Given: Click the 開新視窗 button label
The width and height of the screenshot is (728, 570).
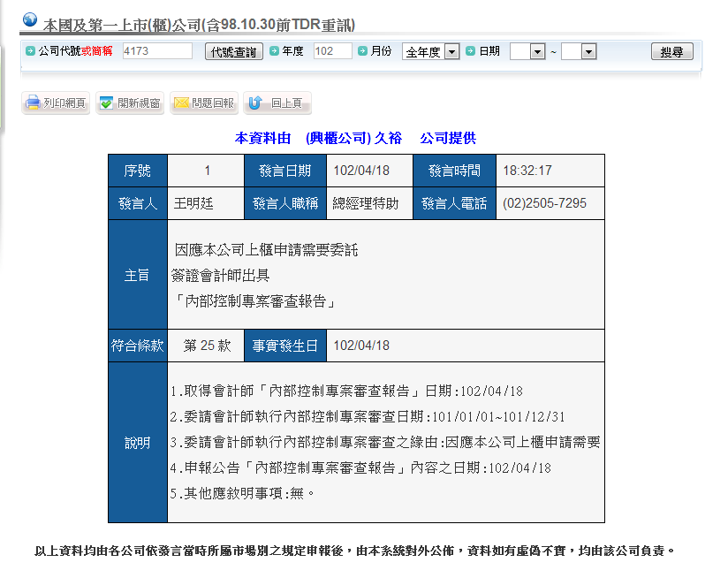Looking at the screenshot, I should click(139, 103).
